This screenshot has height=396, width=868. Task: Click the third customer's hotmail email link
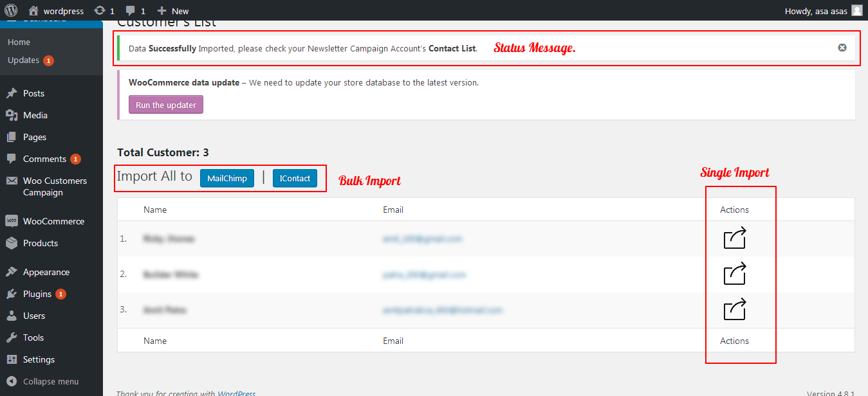[443, 310]
